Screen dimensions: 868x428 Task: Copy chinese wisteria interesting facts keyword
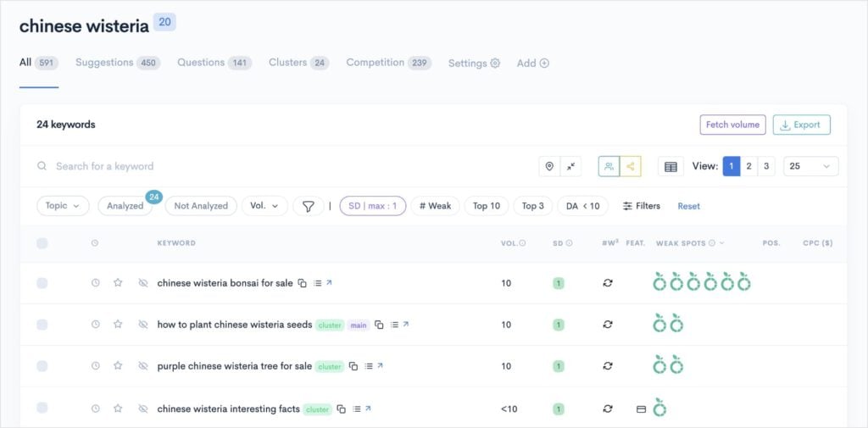[x=342, y=409]
